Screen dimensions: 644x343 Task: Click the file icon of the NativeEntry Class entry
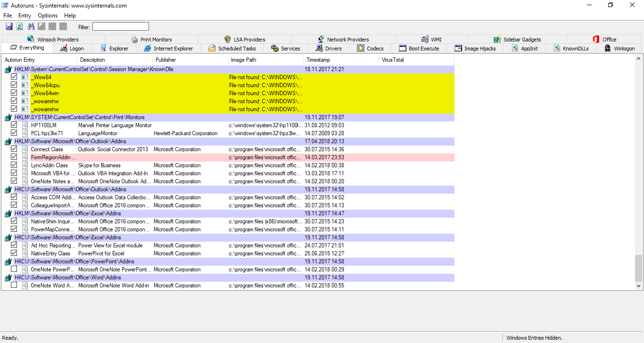point(25,253)
